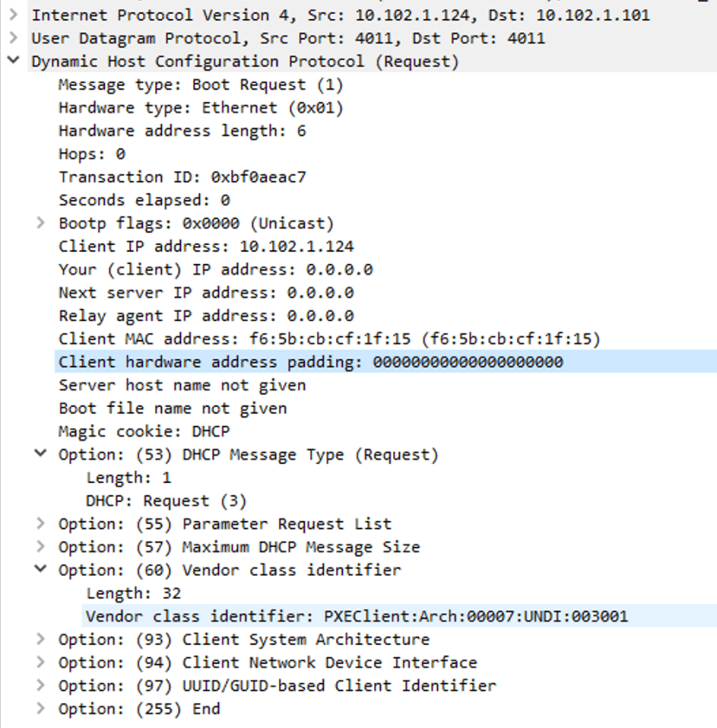Expand Option 93 Client System Architecture
The height and width of the screenshot is (728, 717).
tap(40, 639)
